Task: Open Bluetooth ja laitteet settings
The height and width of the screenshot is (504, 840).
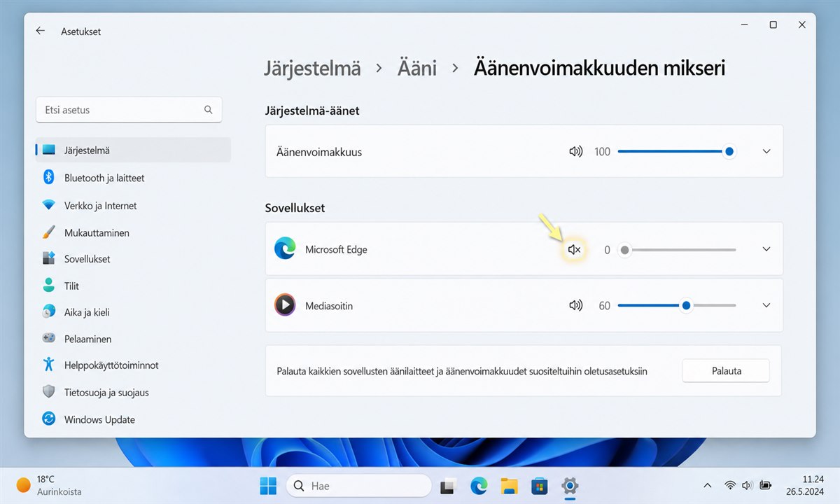Action: pos(133,178)
